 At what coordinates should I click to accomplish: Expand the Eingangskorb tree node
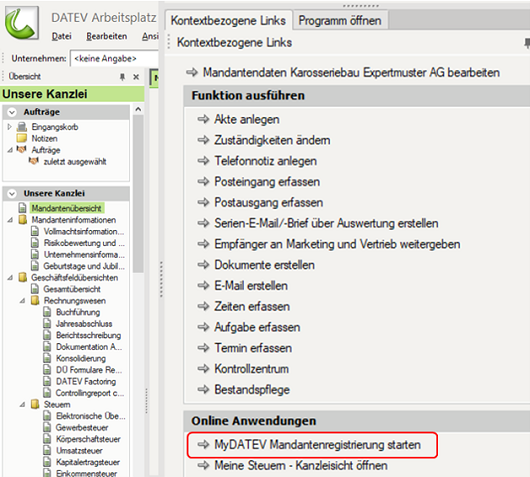point(9,127)
